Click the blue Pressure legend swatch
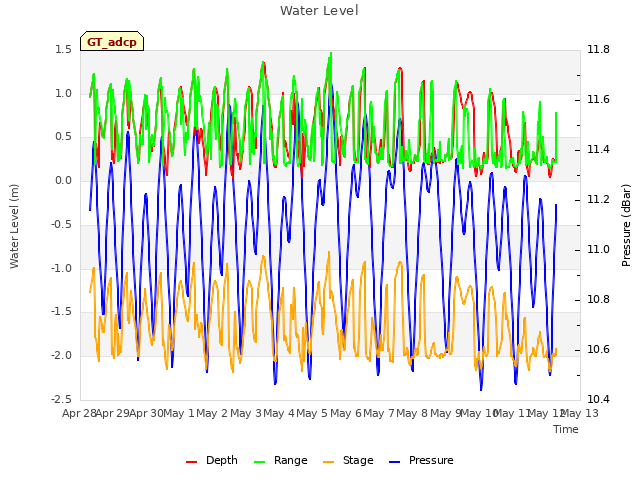The image size is (640, 480). [x=395, y=462]
